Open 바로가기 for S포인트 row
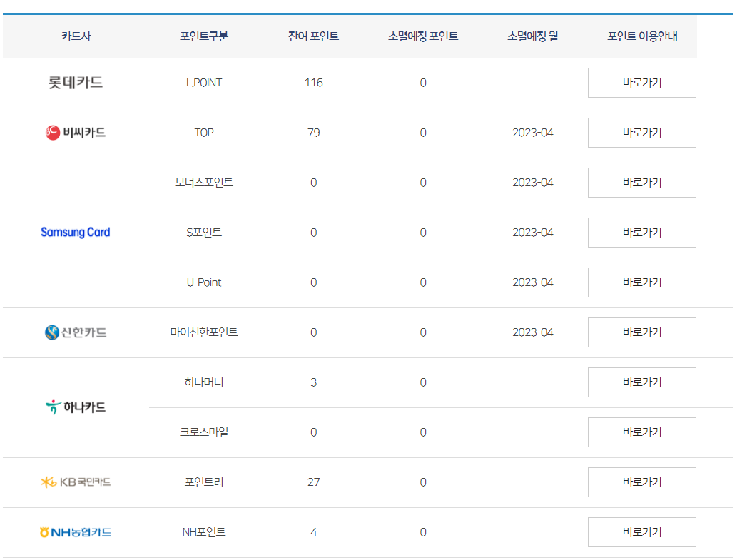This screenshot has width=737, height=560. coord(641,232)
